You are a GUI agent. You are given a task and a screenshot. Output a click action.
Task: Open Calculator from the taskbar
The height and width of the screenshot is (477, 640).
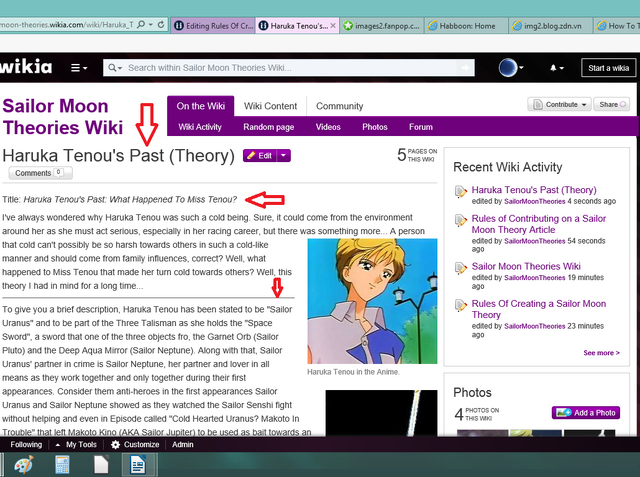[62, 465]
